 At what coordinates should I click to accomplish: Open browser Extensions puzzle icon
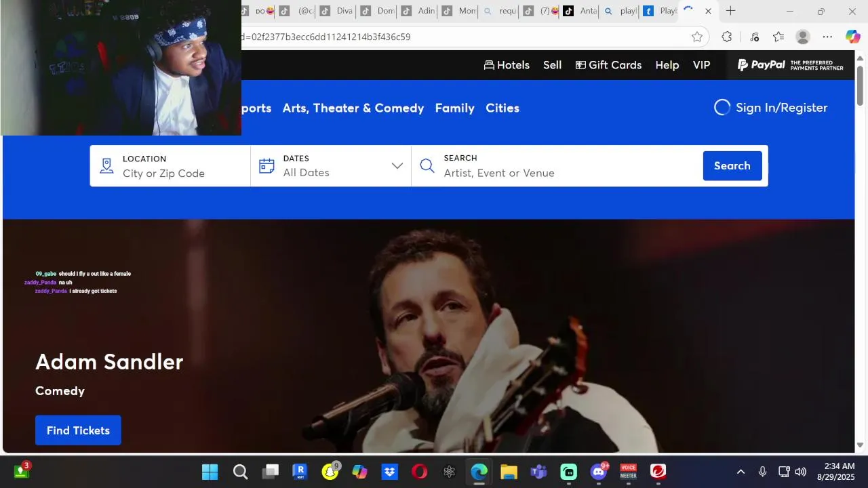click(726, 37)
